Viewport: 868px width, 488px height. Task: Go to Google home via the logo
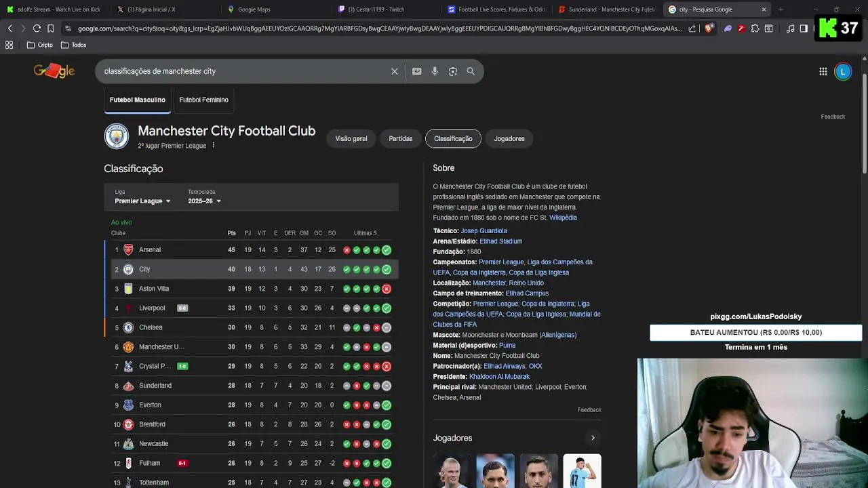tap(54, 71)
